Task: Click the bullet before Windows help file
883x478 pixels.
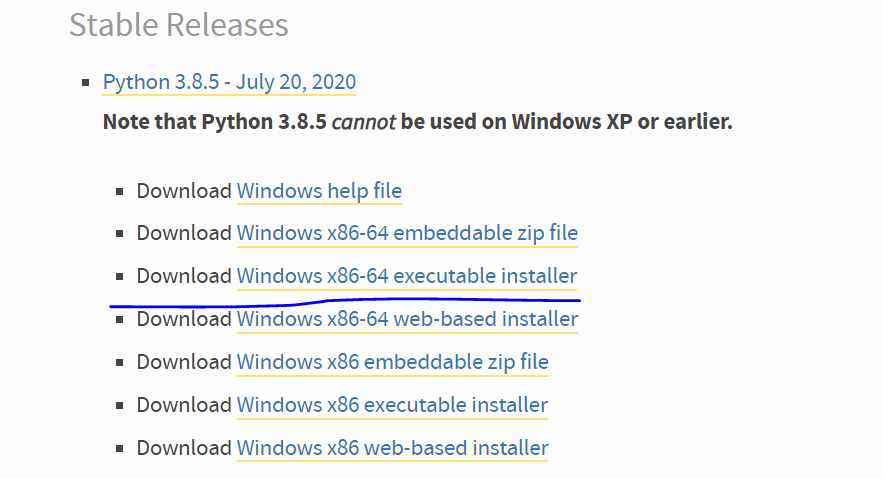Action: tap(120, 191)
